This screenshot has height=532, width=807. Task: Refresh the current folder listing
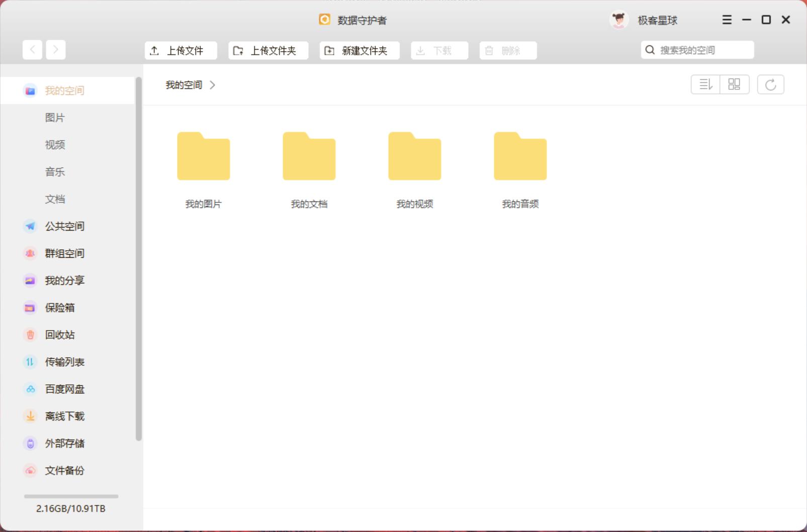point(771,84)
